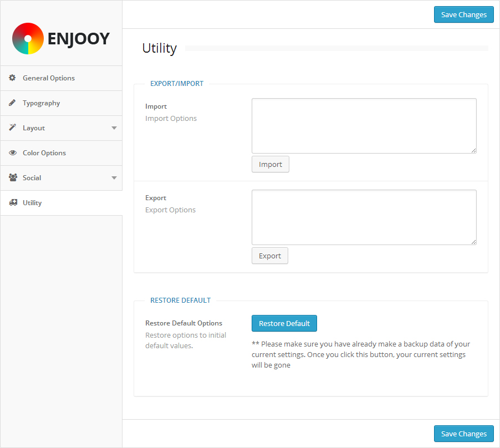Open the General Options section
This screenshot has height=448, width=500.
point(49,78)
